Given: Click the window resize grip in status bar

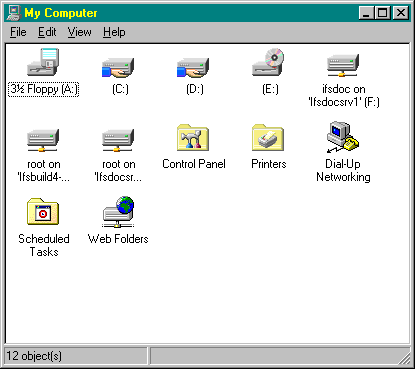Looking at the screenshot, I should [404, 358].
